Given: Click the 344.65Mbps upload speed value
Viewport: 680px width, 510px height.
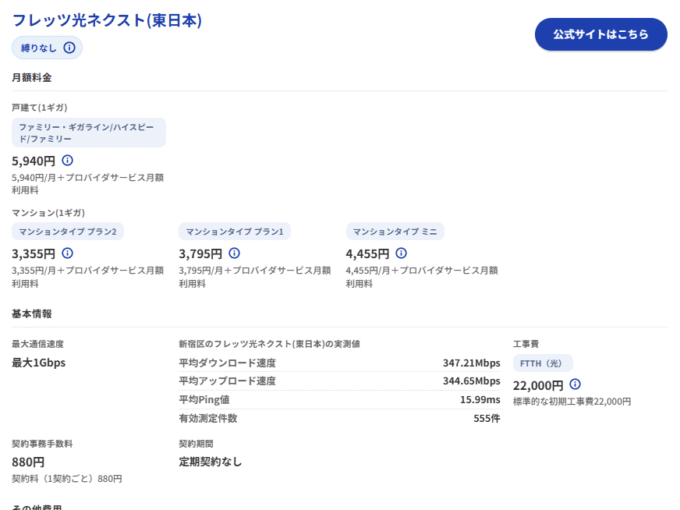Looking at the screenshot, I should 471,381.
